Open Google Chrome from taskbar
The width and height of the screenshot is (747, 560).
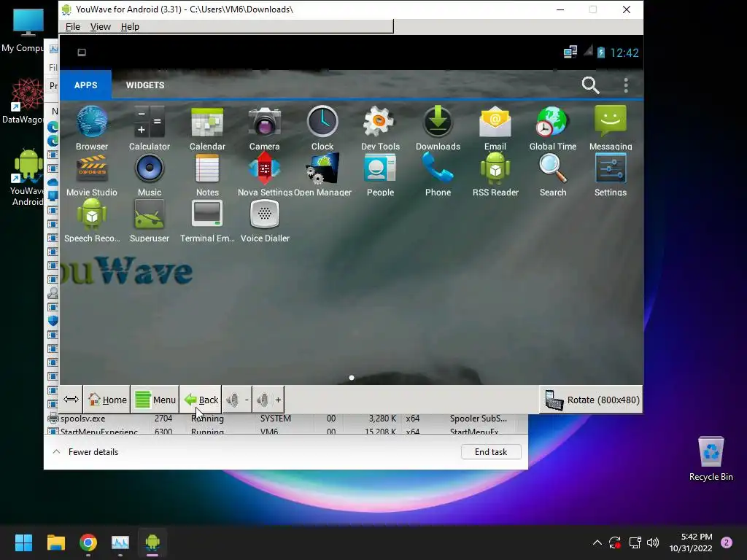(x=88, y=542)
